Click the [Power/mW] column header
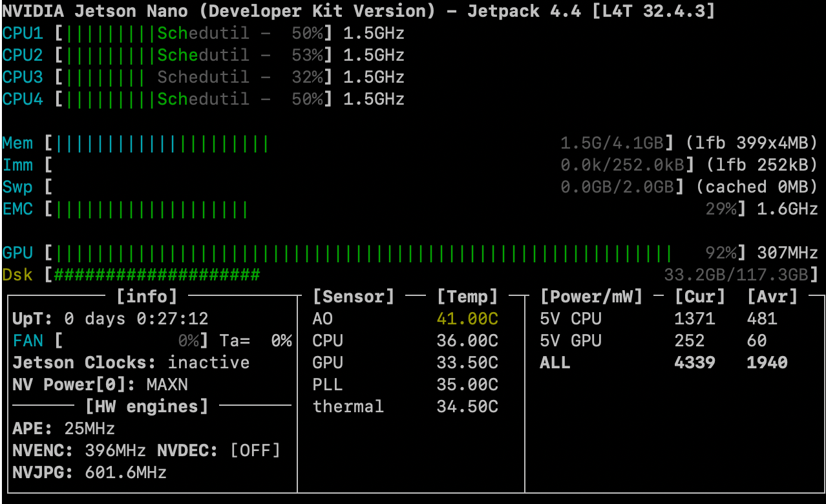This screenshot has height=504, width=826. [591, 297]
